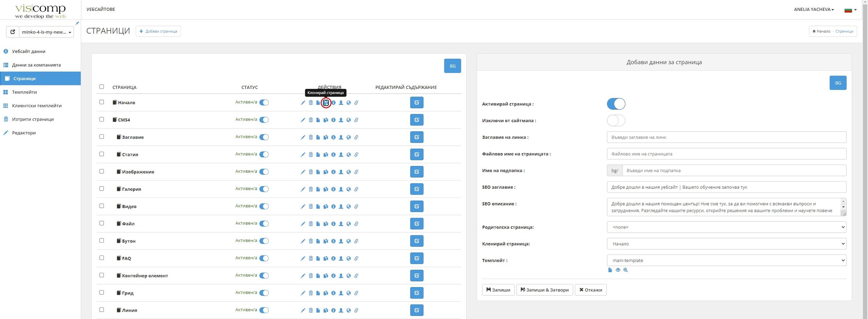Viewport: 868px width, 319px height.
Task: Click the pencil edit icon in CMS4 row
Action: tap(303, 120)
